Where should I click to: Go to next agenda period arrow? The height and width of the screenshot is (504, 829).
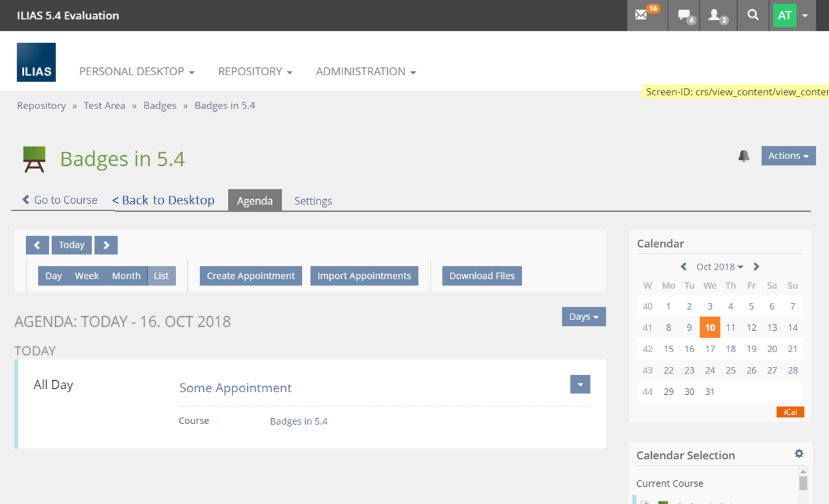(x=106, y=245)
